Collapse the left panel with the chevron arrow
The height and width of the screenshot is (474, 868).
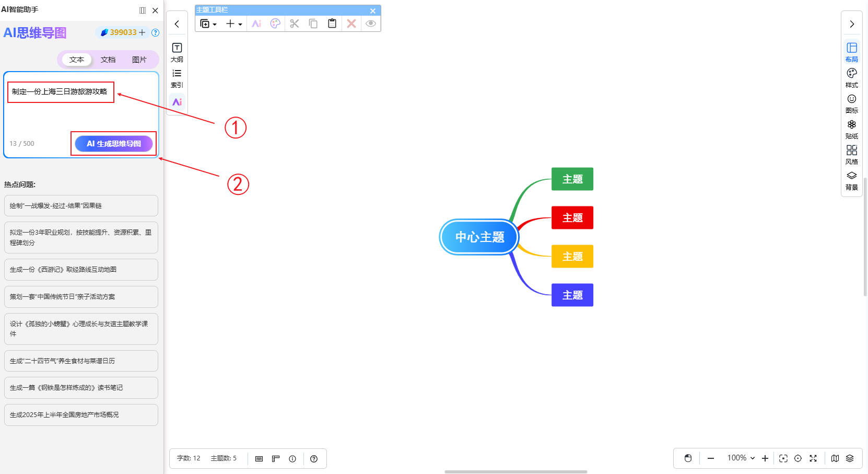coord(177,24)
